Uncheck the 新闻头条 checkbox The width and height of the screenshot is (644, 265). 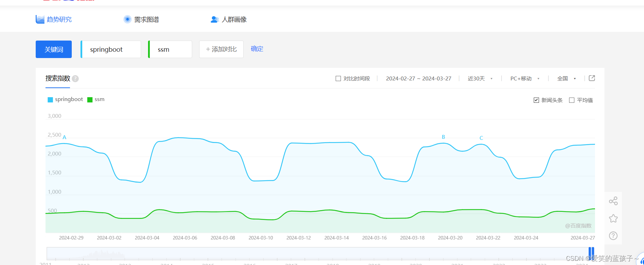536,100
